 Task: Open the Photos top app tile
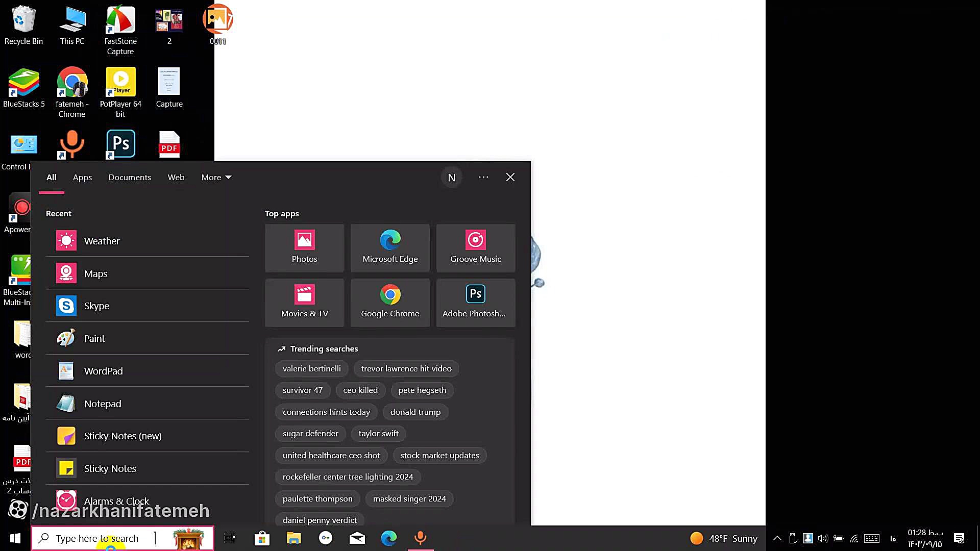(x=304, y=247)
